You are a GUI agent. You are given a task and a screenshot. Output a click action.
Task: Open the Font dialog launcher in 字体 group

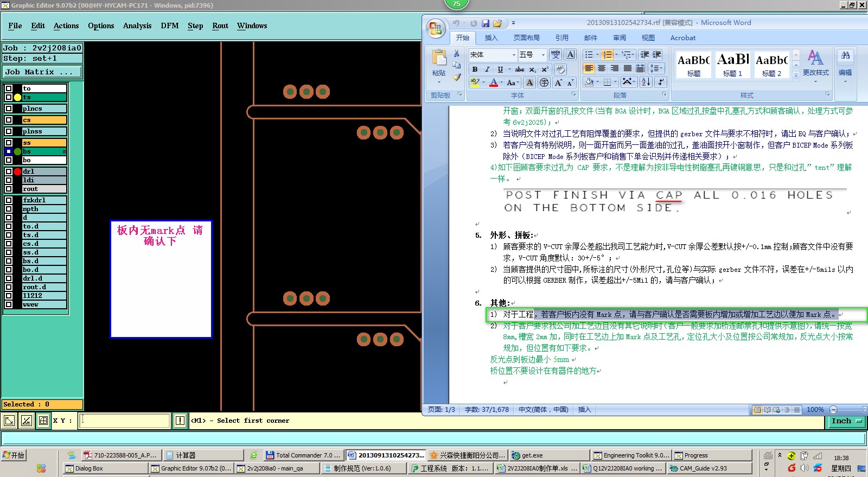[x=573, y=94]
